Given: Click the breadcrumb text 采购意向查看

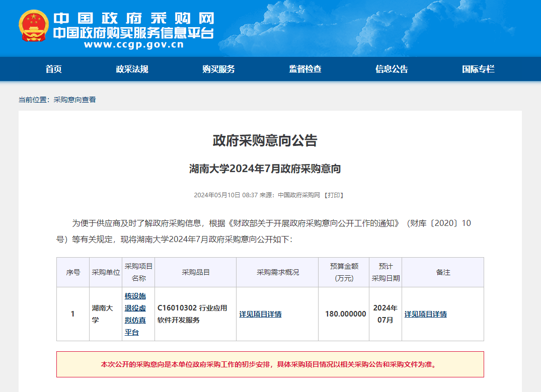Looking at the screenshot, I should (x=74, y=100).
